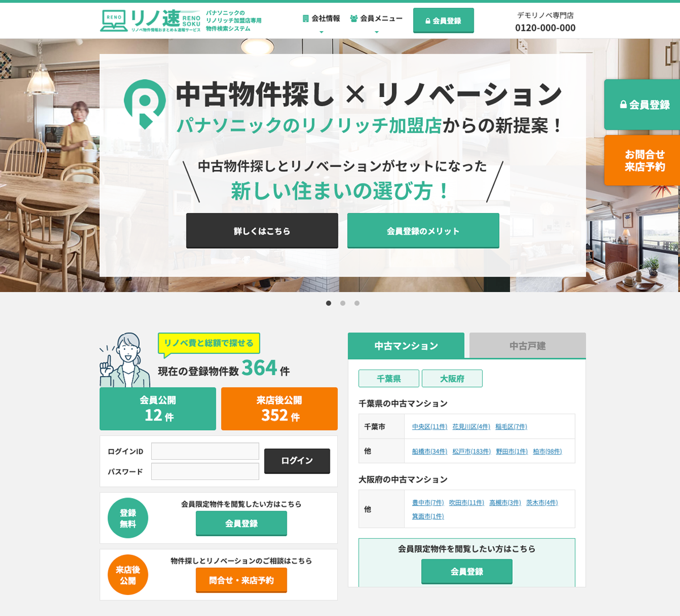Click the black ログイン button
680x616 pixels.
[x=297, y=461]
